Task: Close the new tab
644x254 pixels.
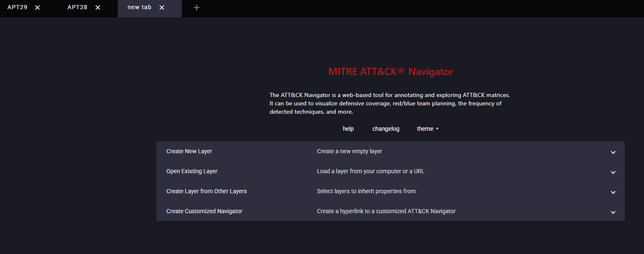Action: (162, 7)
